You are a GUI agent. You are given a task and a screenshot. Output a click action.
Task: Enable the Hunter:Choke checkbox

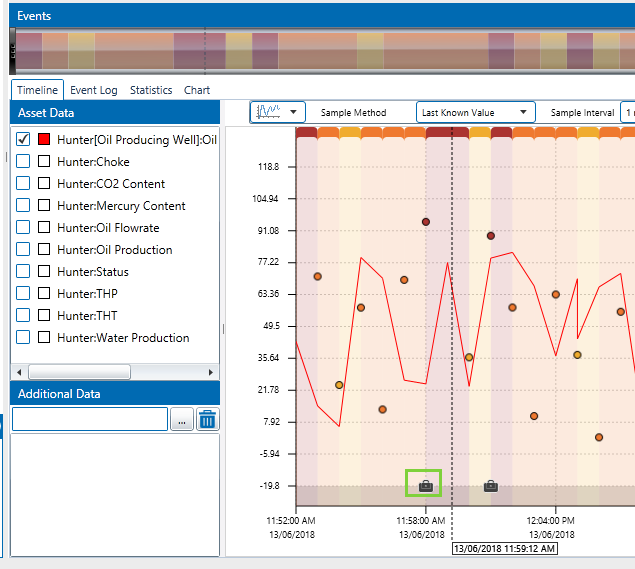point(24,162)
